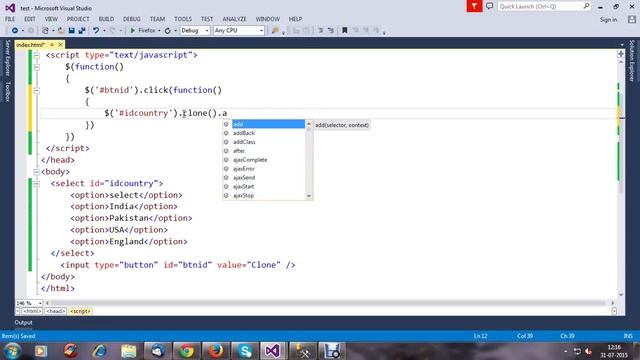Click the account icon beside Sign in
This screenshot has height=360, width=640.
pyautogui.click(x=632, y=19)
